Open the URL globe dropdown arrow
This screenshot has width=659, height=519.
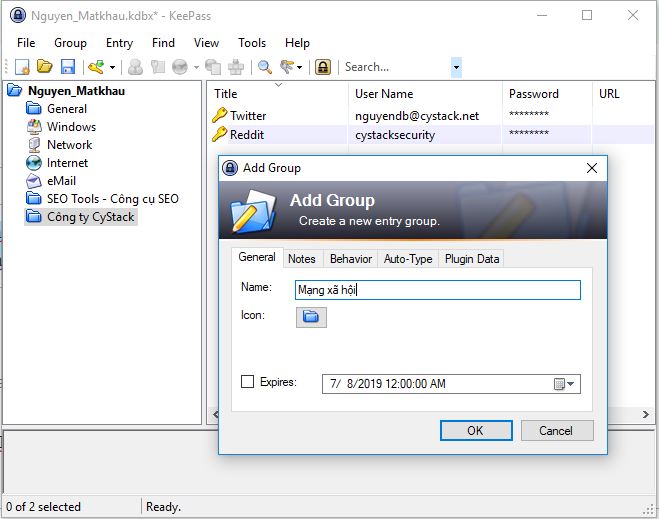[196, 67]
